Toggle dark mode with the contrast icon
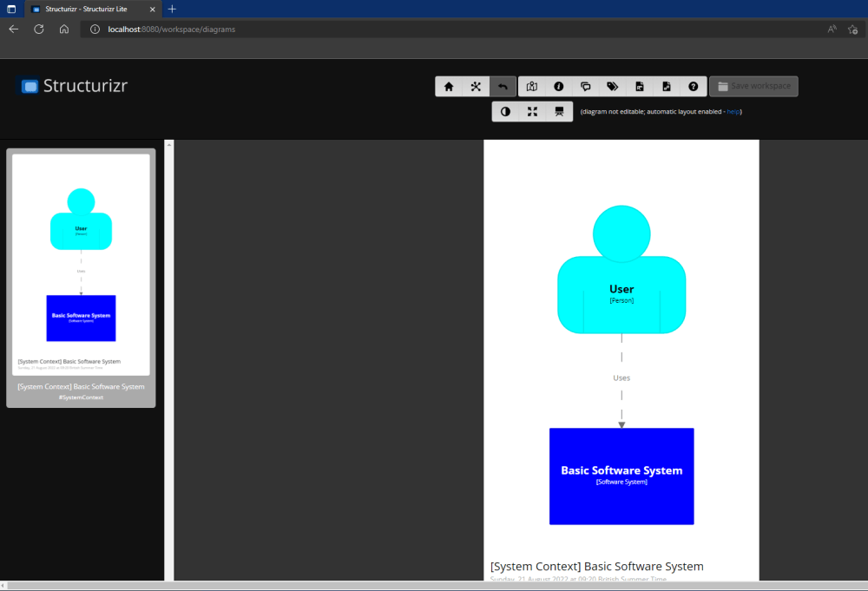Screen dimensions: 868x591 pyautogui.click(x=505, y=111)
